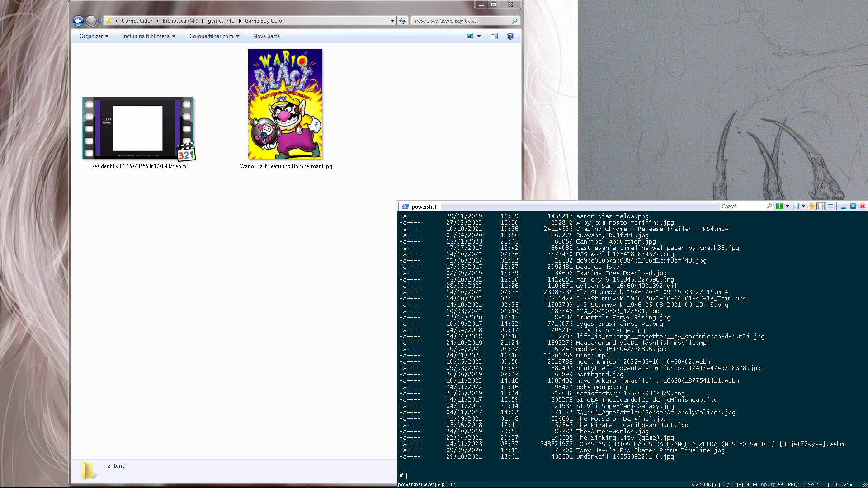Select the Wario Blast cover image thumbnail
The height and width of the screenshot is (488, 868).
(x=285, y=104)
